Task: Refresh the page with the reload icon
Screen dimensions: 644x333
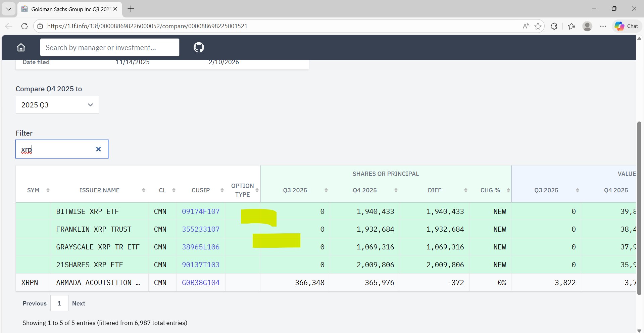Action: (24, 26)
